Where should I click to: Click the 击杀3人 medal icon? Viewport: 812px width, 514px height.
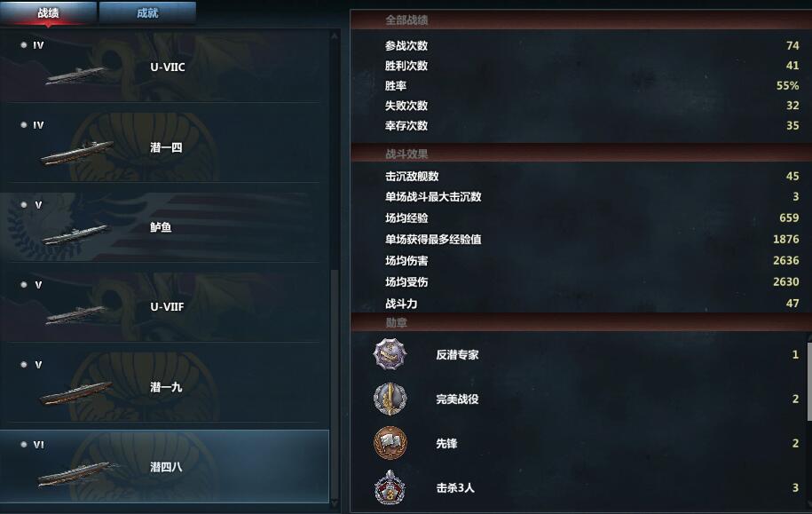coord(390,487)
